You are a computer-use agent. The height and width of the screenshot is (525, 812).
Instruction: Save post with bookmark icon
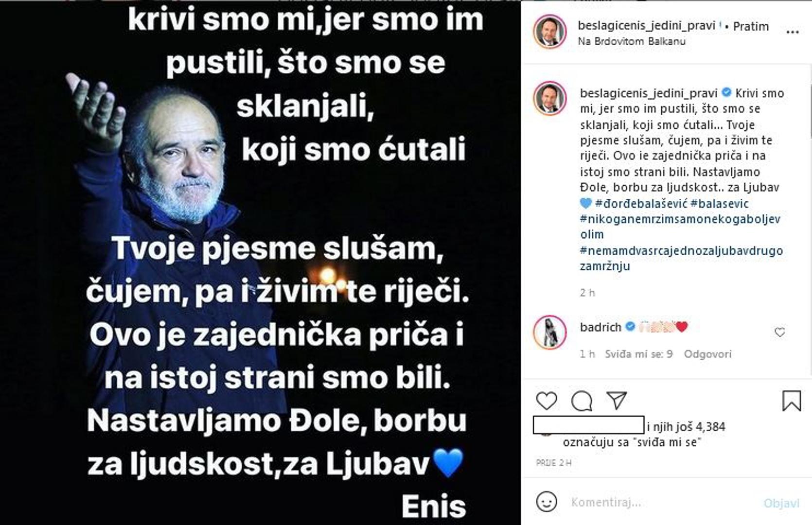click(792, 401)
